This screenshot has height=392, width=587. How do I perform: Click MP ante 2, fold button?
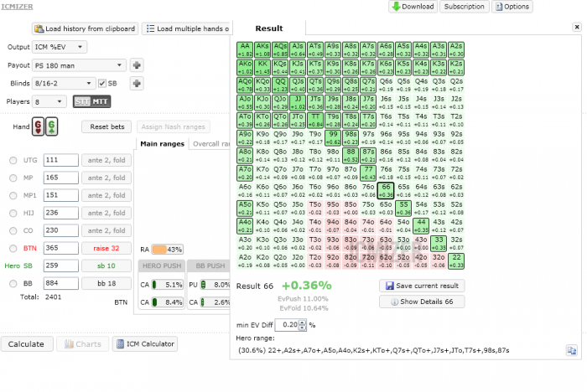[106, 178]
